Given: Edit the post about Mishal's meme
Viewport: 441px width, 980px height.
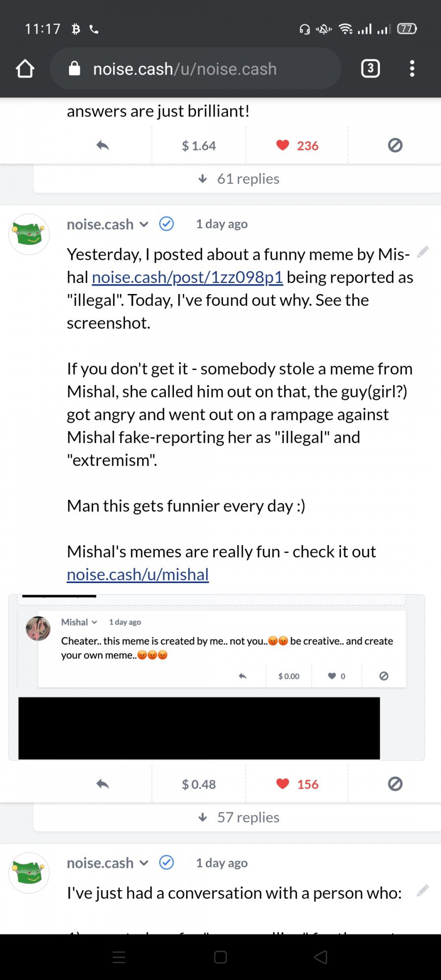Looking at the screenshot, I should 423,252.
